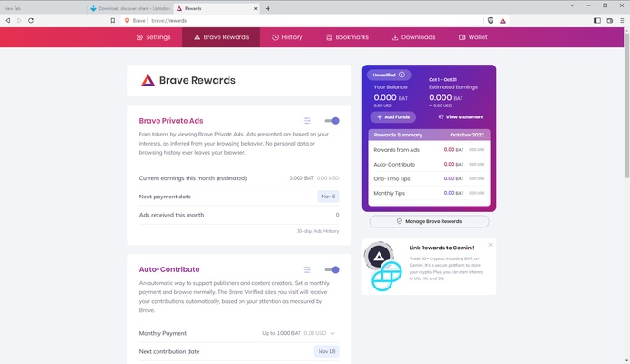Open the Settings page
Image resolution: width=630 pixels, height=364 pixels.
pyautogui.click(x=154, y=37)
